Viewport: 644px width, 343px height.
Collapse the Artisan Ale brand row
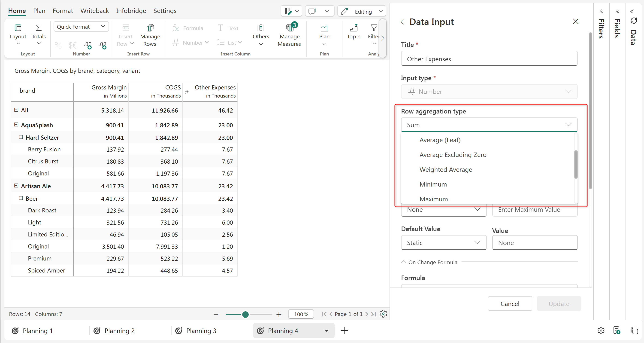coord(16,186)
